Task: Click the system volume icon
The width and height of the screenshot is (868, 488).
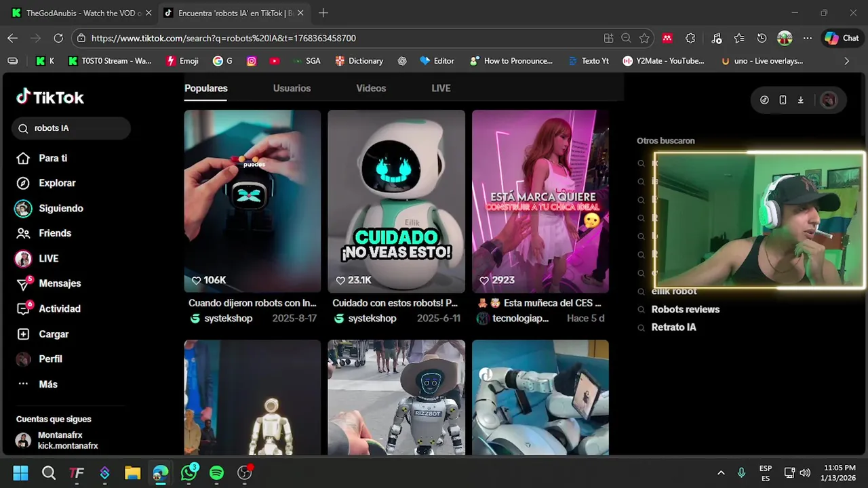Action: [x=805, y=473]
